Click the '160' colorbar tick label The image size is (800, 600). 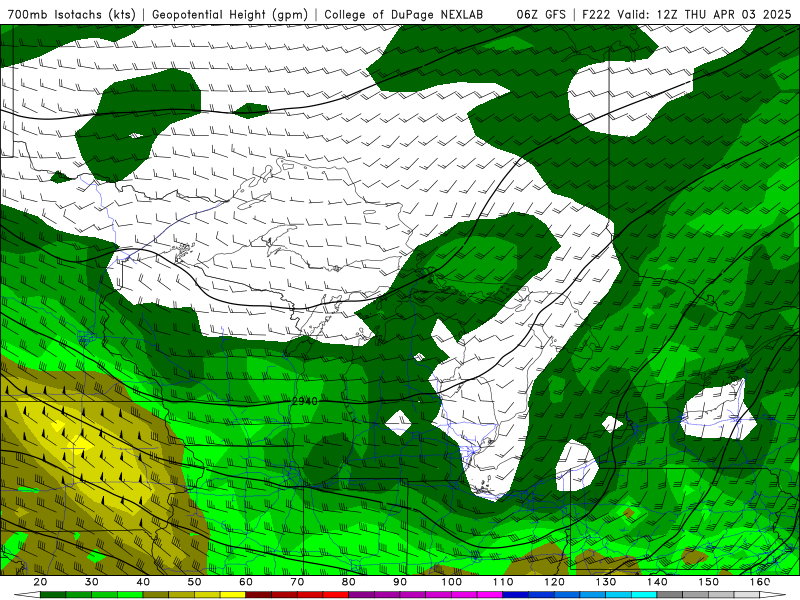tap(760, 582)
